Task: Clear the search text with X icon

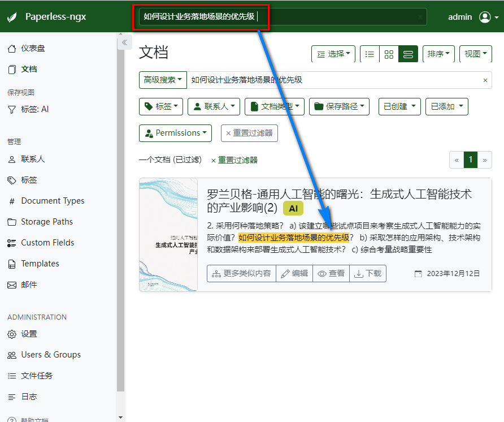Action: pos(485,80)
